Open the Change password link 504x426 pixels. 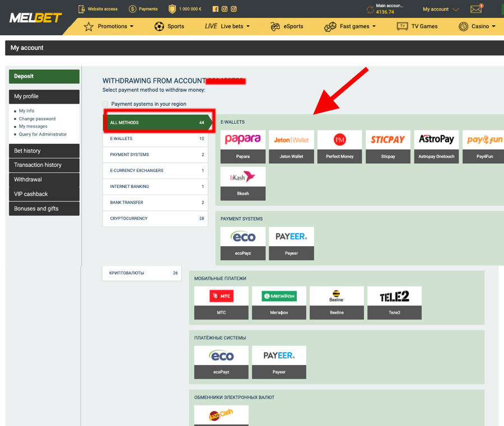(37, 119)
